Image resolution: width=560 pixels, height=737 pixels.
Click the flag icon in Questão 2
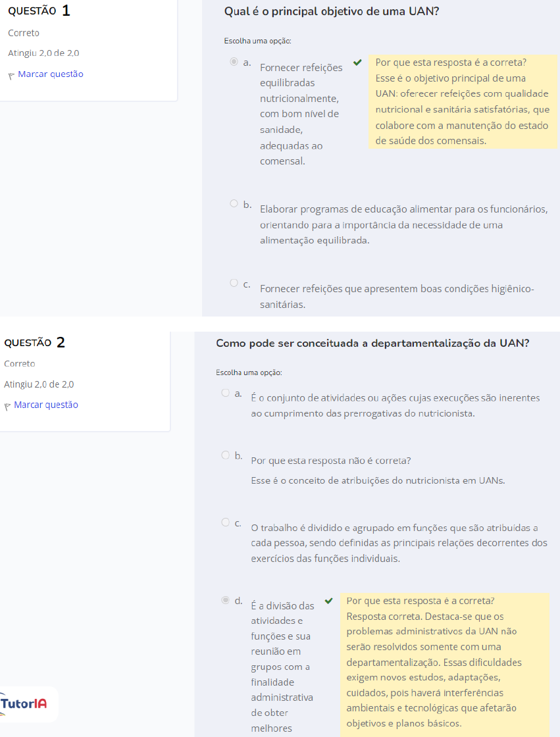7,406
